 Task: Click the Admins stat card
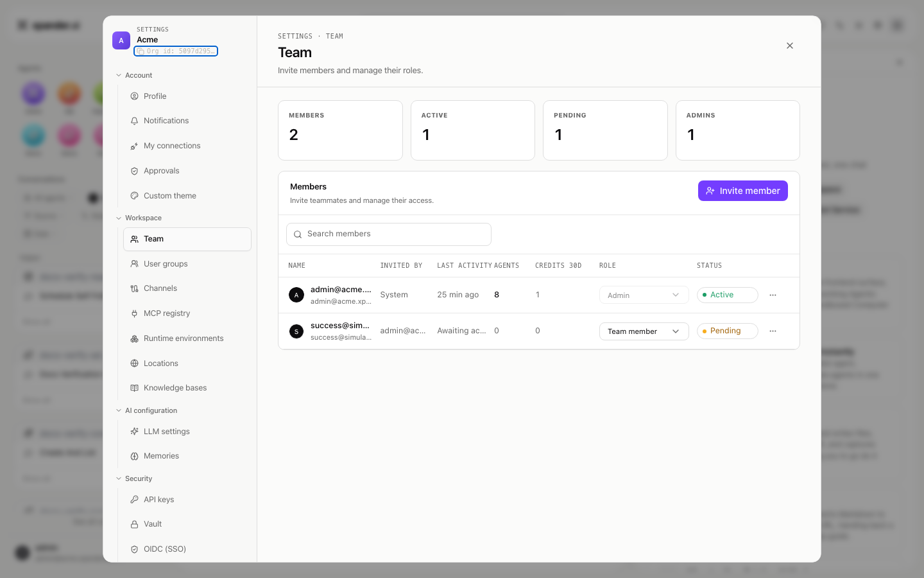point(738,130)
